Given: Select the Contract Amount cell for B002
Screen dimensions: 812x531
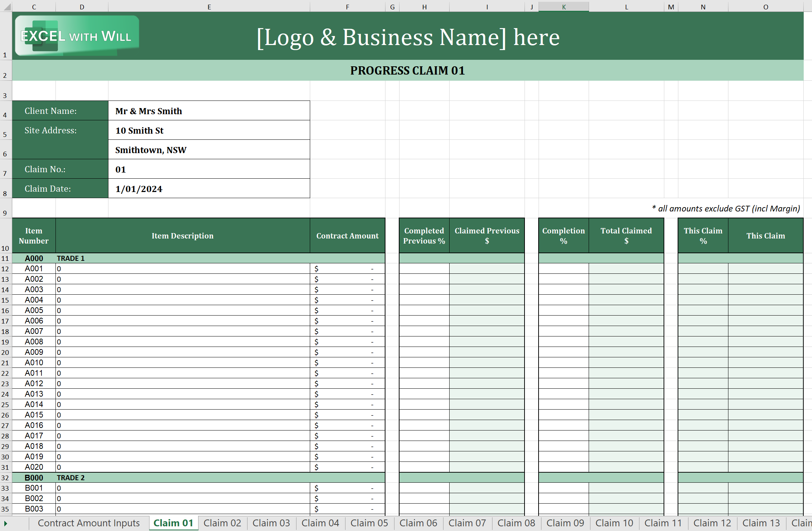Looking at the screenshot, I should (x=347, y=499).
